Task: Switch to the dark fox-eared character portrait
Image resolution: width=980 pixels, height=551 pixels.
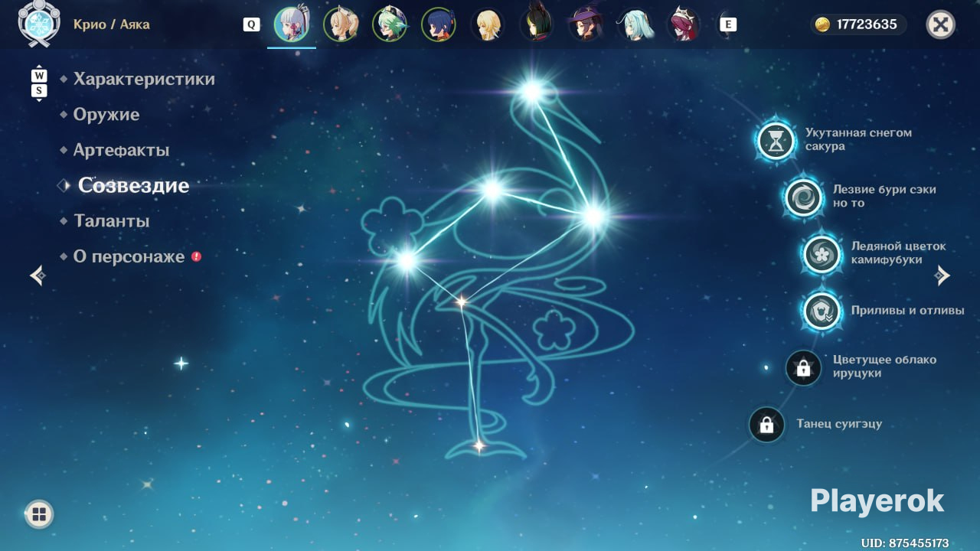Action: click(x=536, y=24)
